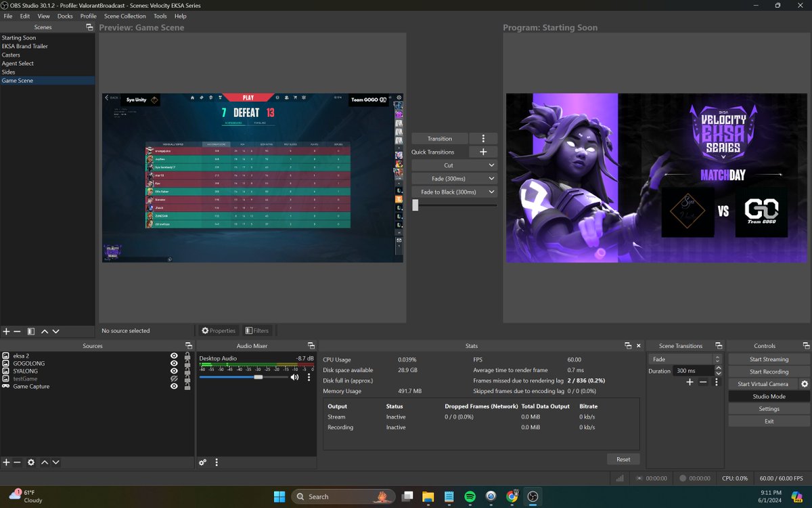Pop out the Stats dock
Viewport: 812px width, 508px height.
[x=628, y=345]
